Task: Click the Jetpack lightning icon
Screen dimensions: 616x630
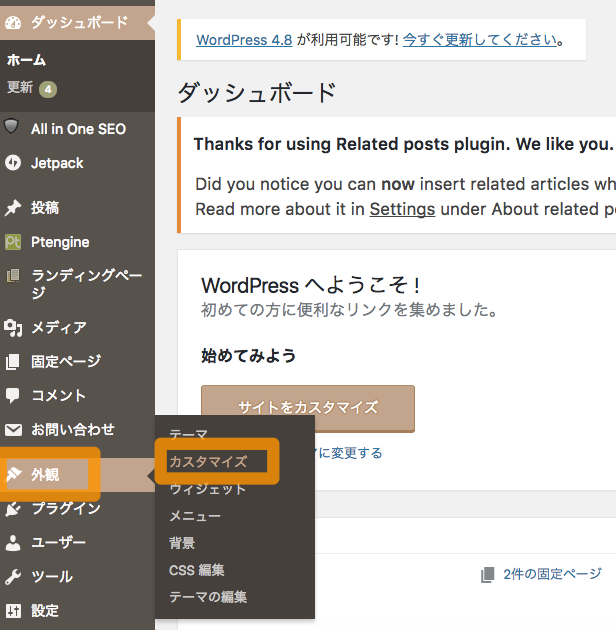Action: point(13,163)
